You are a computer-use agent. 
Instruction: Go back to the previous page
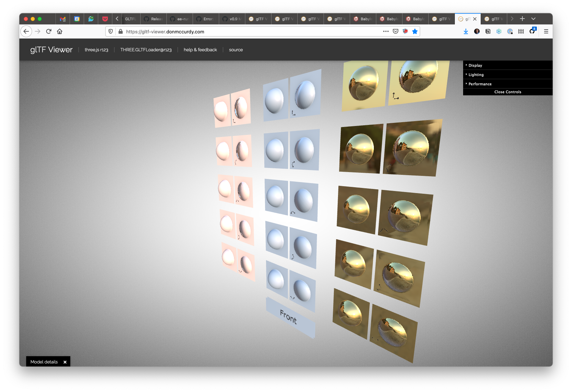26,31
